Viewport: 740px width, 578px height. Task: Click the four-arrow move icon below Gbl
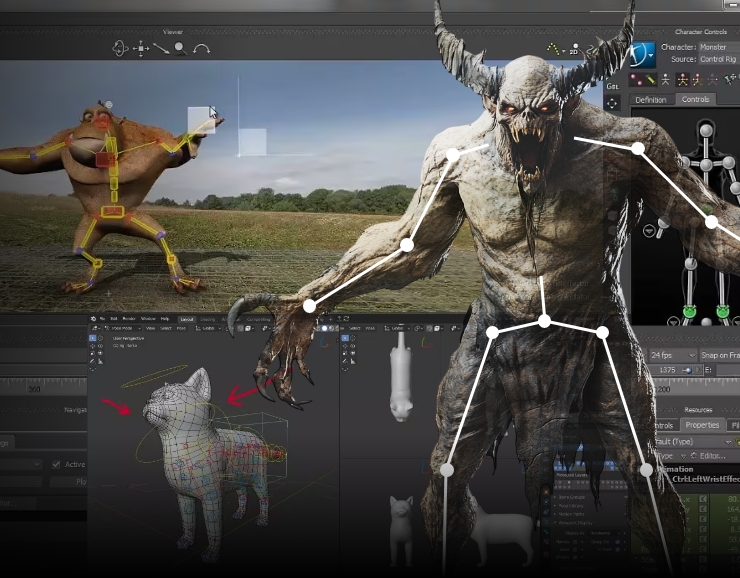pyautogui.click(x=612, y=104)
